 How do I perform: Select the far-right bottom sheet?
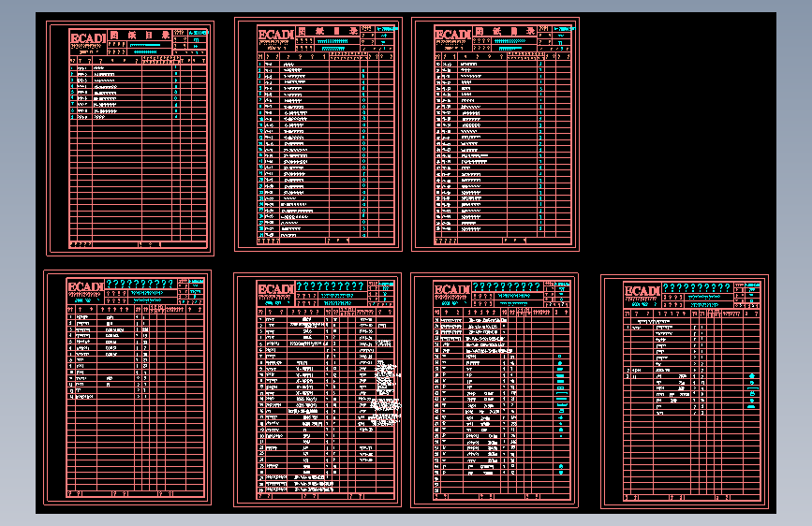pos(685,392)
